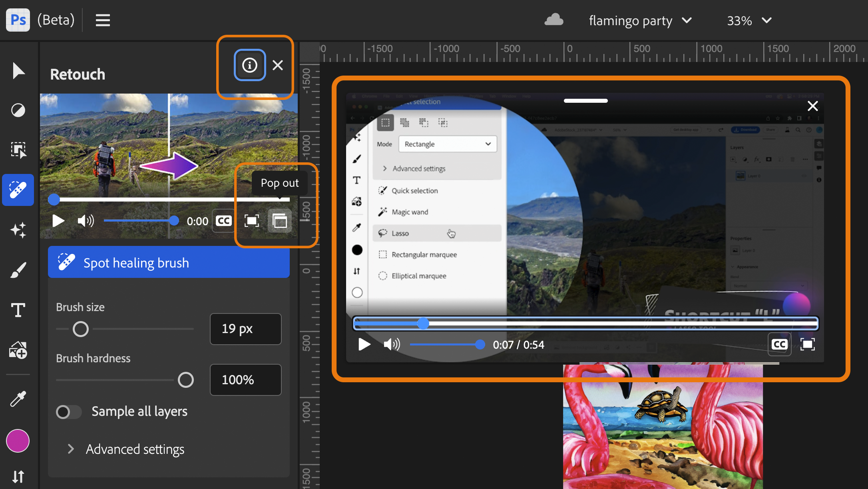Click the magenta foreground color swatch
This screenshot has height=489, width=868.
(x=18, y=441)
